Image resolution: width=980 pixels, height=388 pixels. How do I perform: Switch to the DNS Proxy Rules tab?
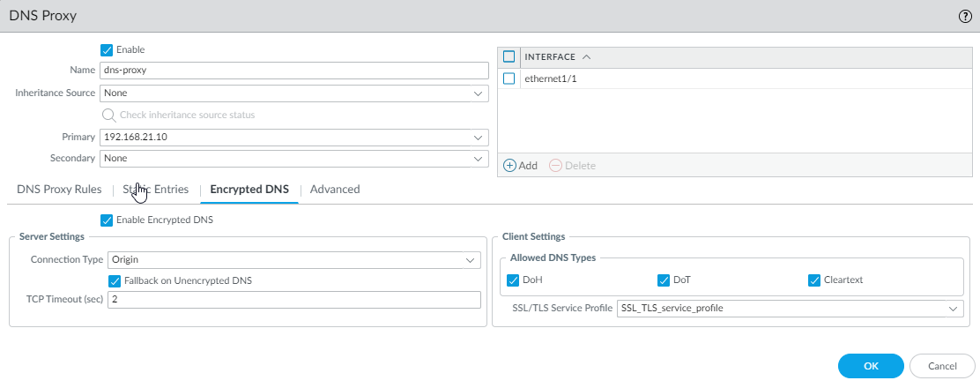(59, 190)
